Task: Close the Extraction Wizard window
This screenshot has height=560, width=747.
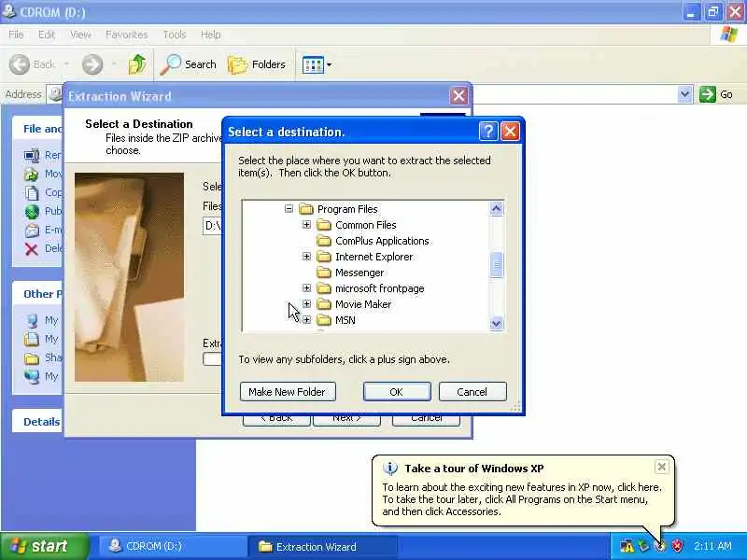Action: click(458, 96)
